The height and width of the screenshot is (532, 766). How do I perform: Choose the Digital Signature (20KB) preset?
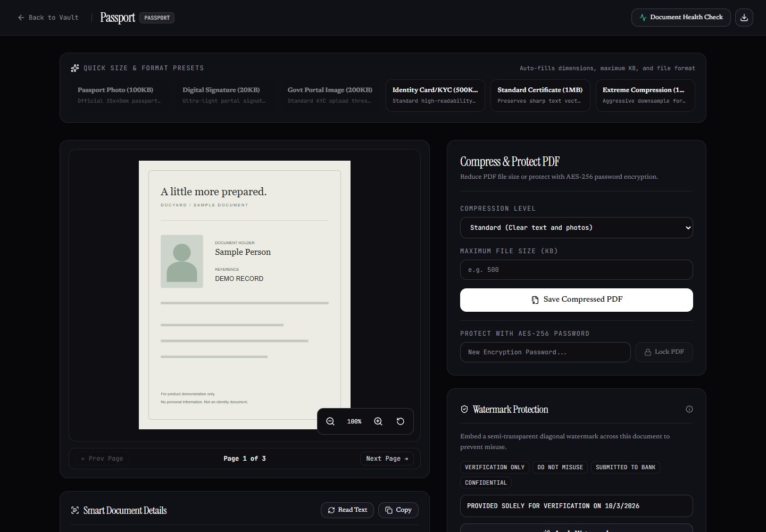click(224, 95)
